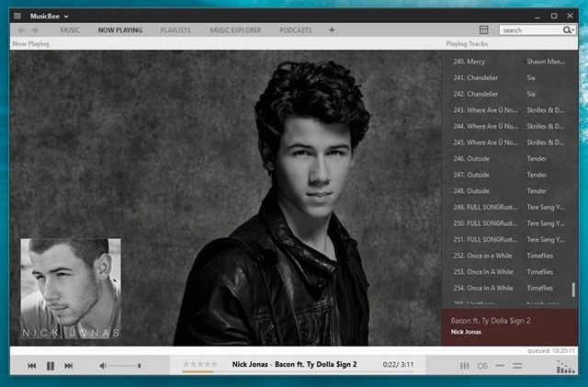
Task: Skip to the next track
Action: (x=68, y=366)
